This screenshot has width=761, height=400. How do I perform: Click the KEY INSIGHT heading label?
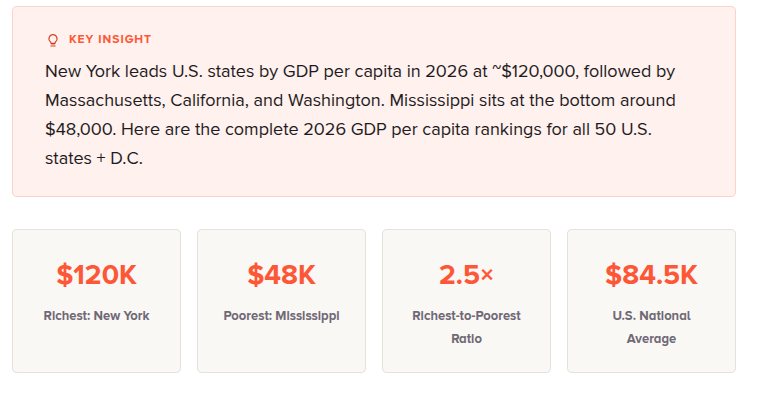[x=110, y=39]
